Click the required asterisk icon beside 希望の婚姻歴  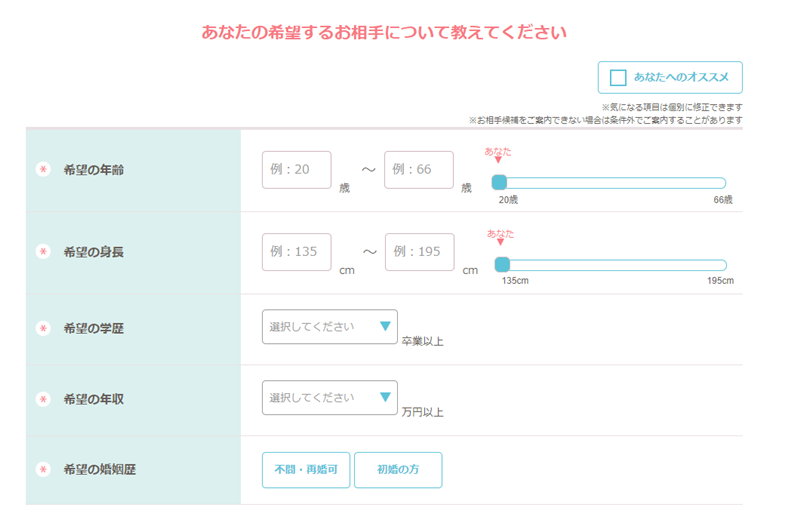pos(43,470)
